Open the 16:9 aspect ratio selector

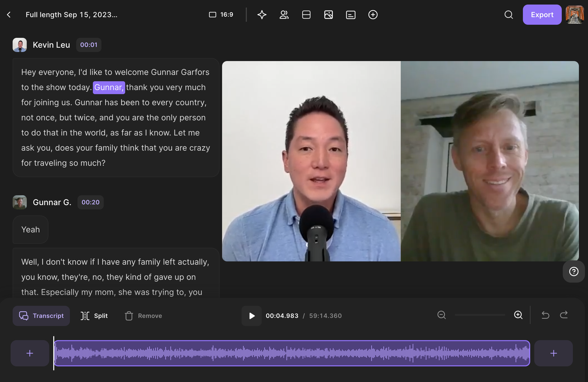click(x=221, y=15)
